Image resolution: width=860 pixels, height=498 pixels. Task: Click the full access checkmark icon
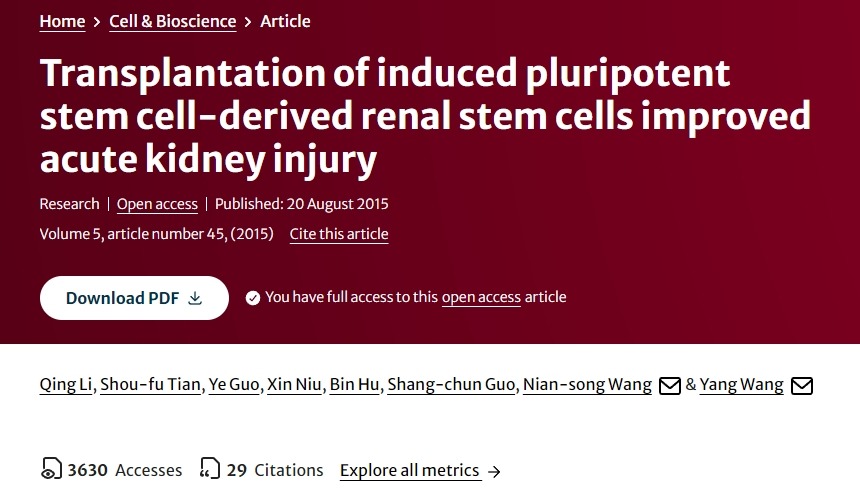click(253, 297)
